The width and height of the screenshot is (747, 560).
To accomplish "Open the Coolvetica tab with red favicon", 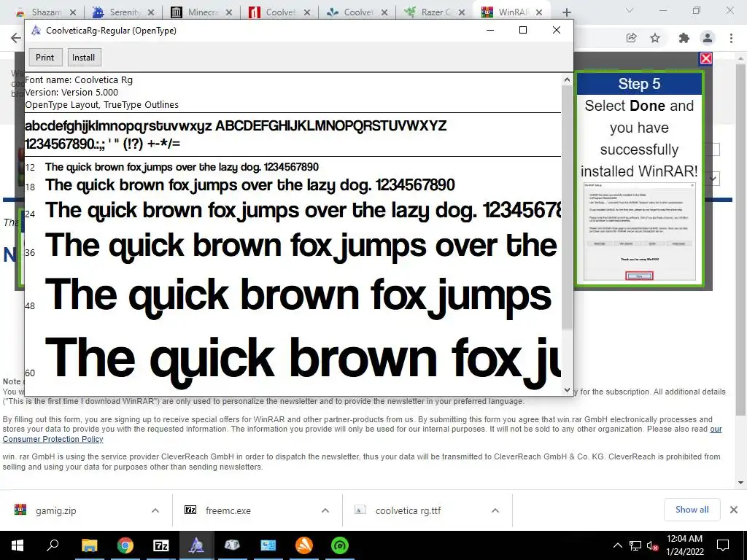I will coord(280,12).
